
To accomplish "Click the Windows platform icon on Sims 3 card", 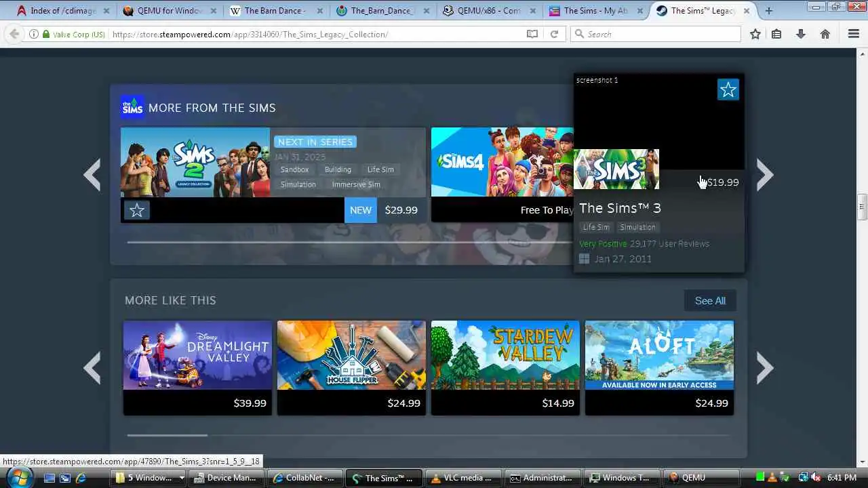I will 584,259.
